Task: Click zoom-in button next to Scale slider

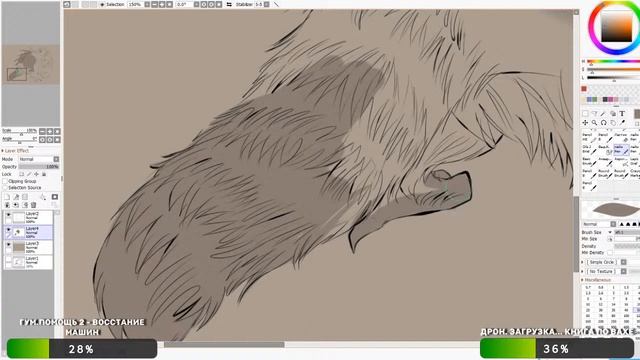Action: 49,131
